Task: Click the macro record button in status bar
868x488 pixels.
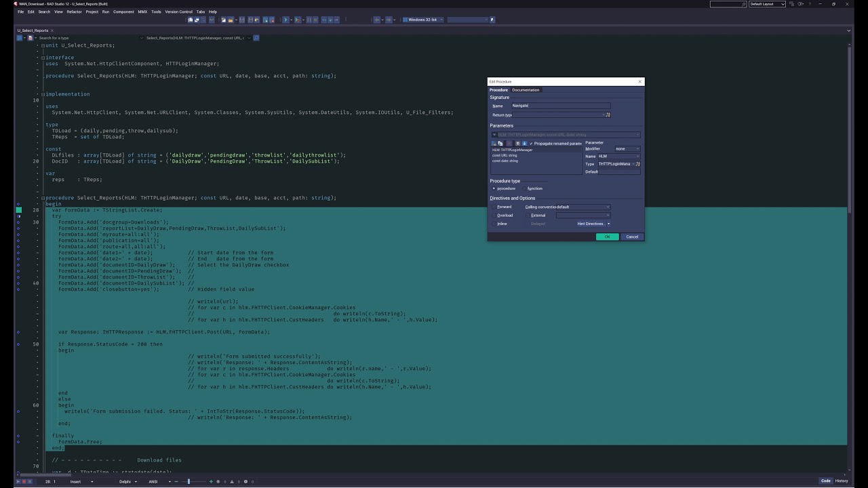Action: pos(23,481)
